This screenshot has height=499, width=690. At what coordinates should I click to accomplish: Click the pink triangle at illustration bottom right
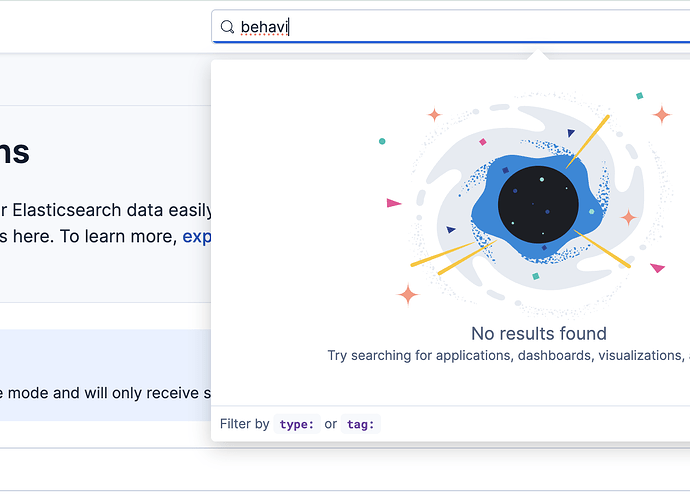pos(657,268)
